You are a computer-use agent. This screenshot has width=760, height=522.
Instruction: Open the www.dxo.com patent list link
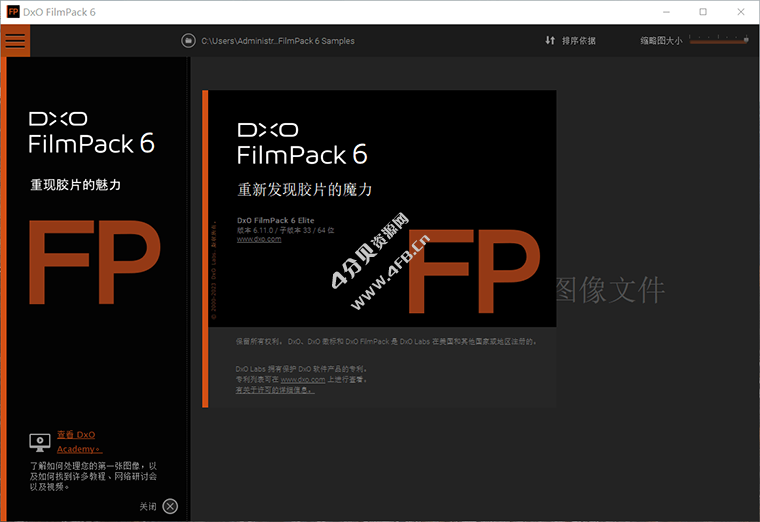[302, 380]
